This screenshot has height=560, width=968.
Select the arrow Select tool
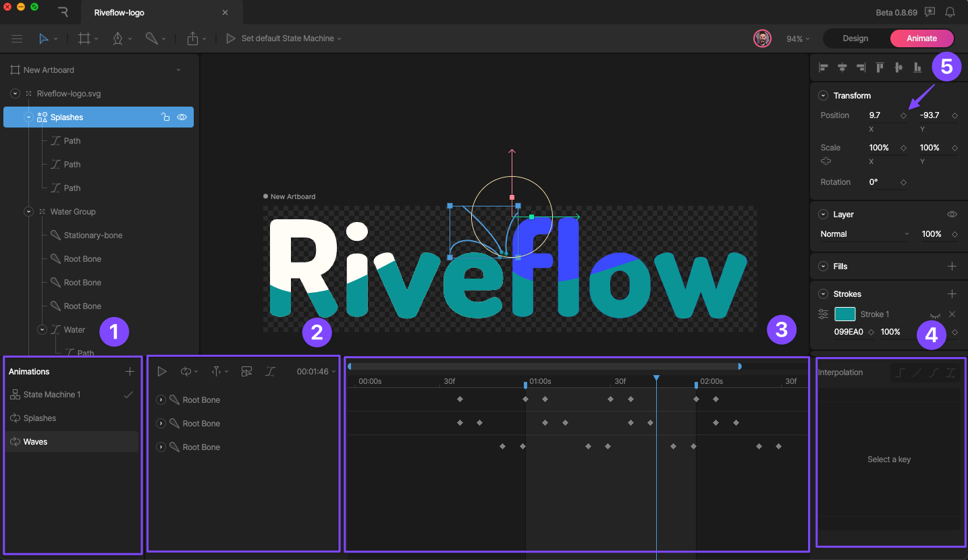[43, 38]
